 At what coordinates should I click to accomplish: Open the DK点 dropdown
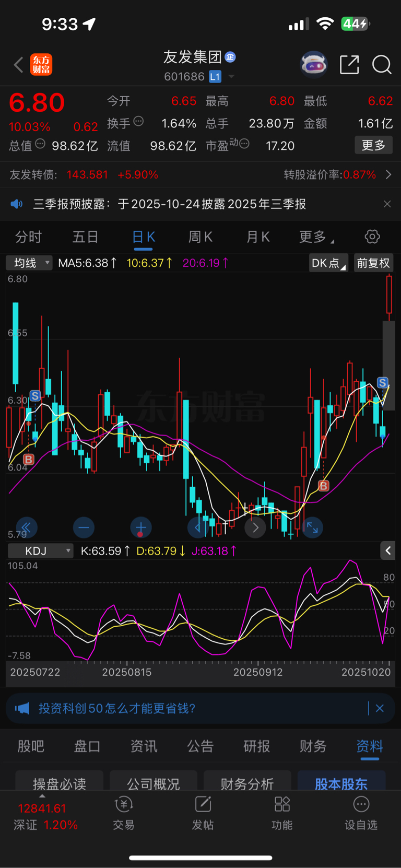328,263
